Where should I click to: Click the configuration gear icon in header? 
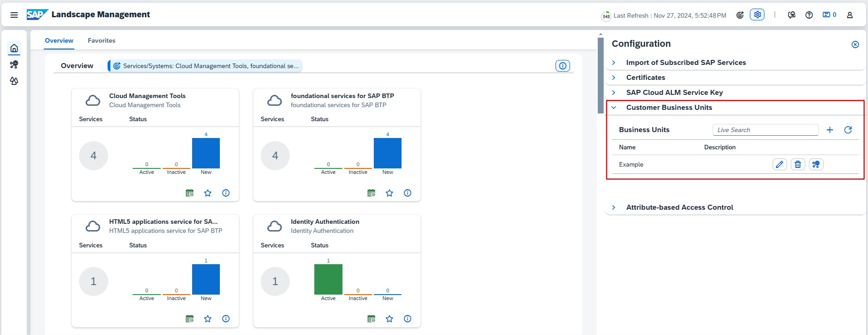[757, 15]
